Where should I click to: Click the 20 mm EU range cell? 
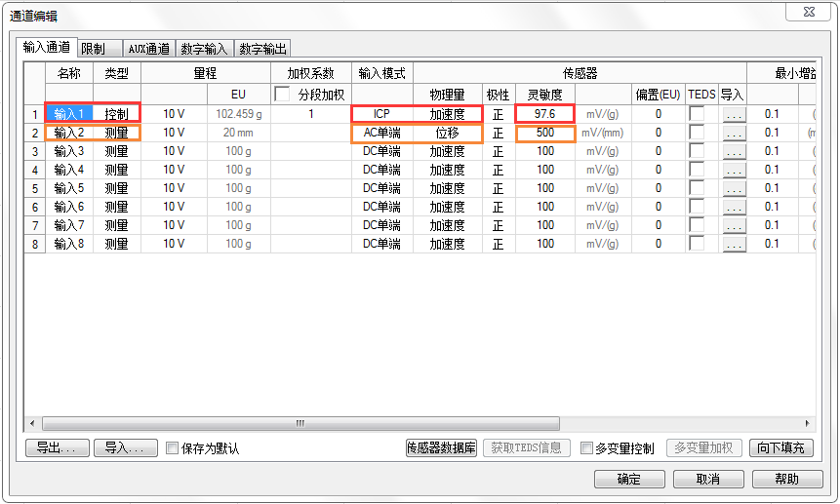click(x=238, y=133)
